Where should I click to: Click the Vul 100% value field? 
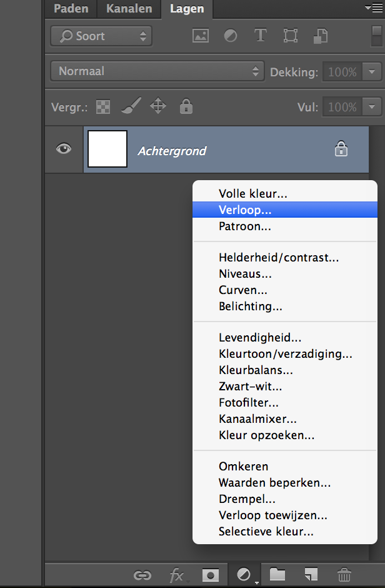pos(342,107)
